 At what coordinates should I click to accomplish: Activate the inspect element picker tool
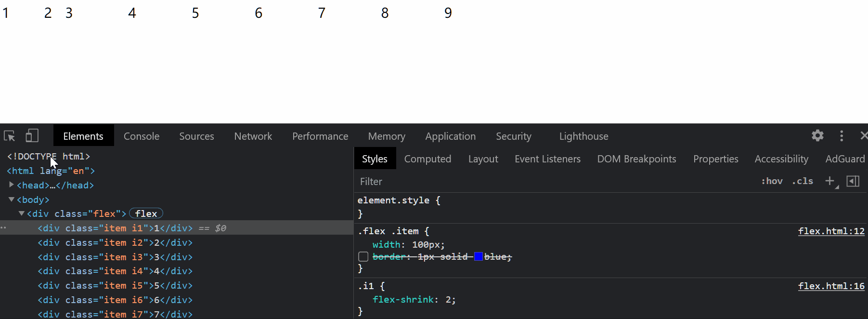coord(9,136)
